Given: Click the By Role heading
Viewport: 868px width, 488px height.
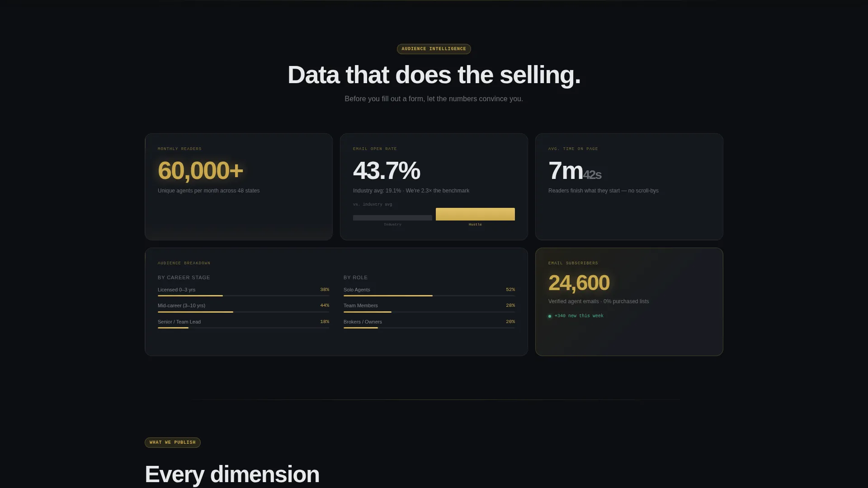Looking at the screenshot, I should click(x=355, y=277).
